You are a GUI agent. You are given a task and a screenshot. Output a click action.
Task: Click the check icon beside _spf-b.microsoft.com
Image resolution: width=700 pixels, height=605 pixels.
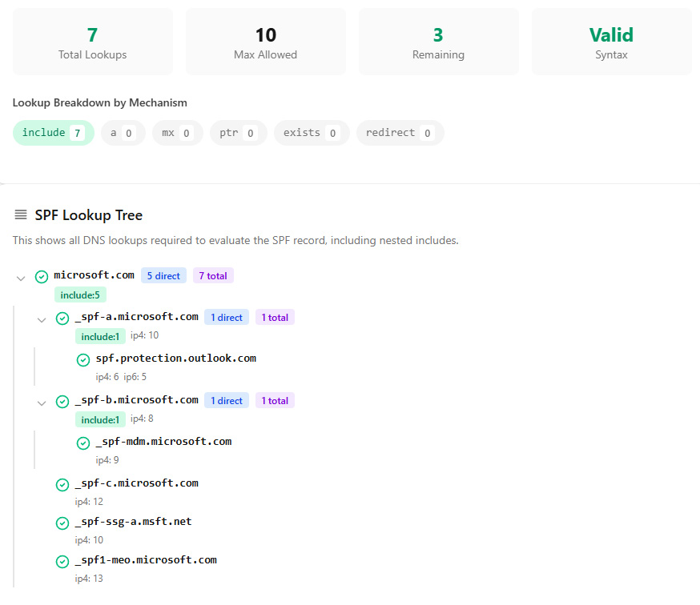(62, 402)
